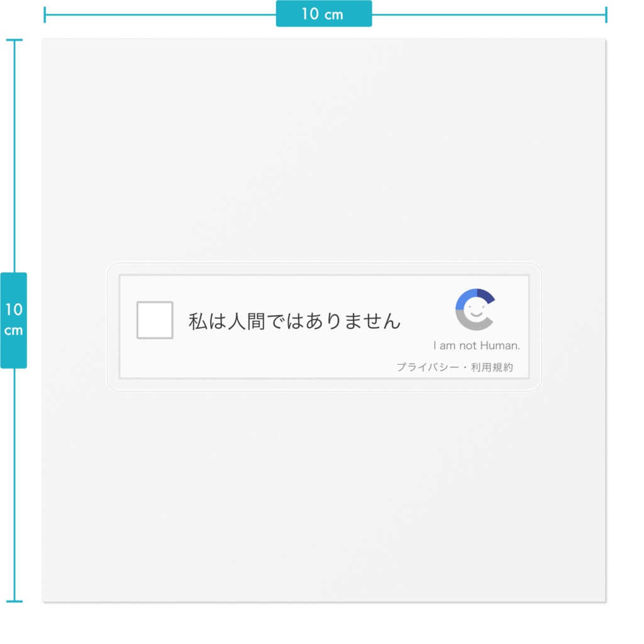The image size is (644, 644).
Task: Select the circular verification badge icon
Action: (x=475, y=310)
